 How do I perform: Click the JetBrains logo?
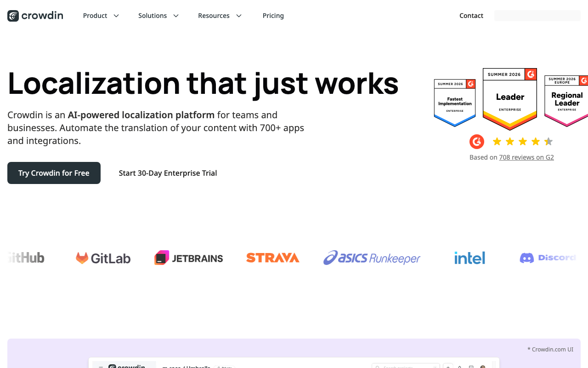pyautogui.click(x=188, y=258)
